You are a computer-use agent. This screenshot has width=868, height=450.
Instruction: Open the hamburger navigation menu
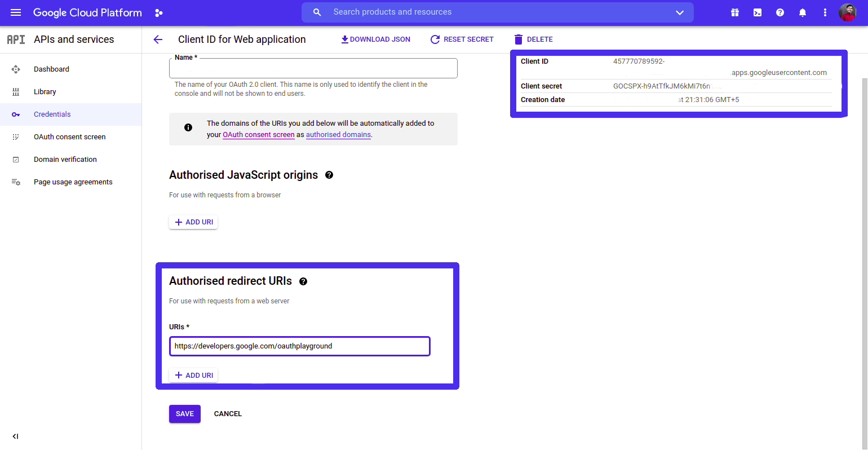tap(16, 12)
